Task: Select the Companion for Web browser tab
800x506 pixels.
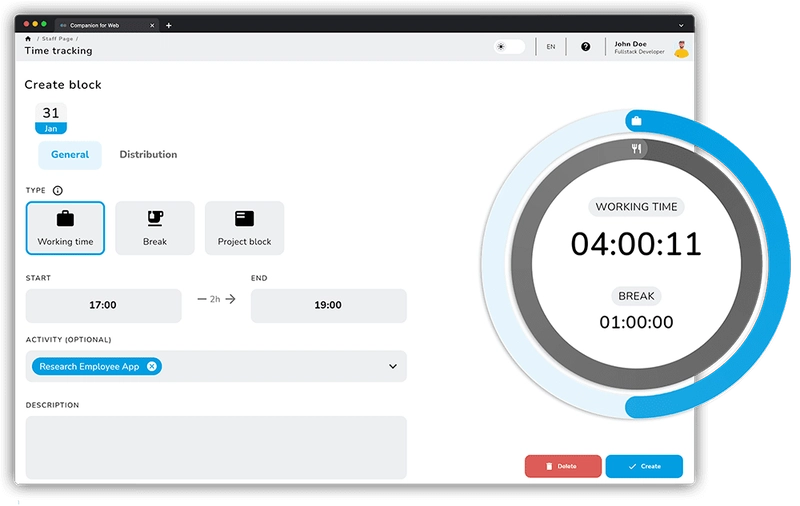Action: [107, 25]
